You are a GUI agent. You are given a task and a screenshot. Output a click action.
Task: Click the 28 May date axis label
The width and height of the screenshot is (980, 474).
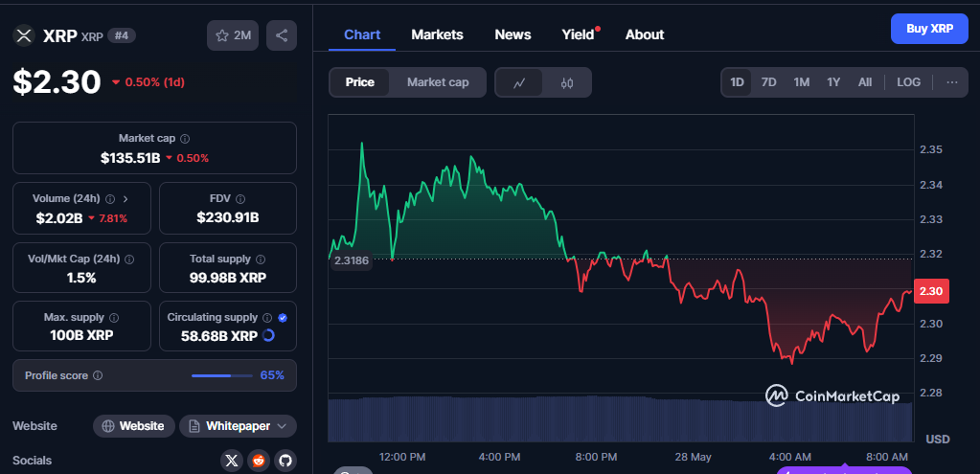pyautogui.click(x=694, y=457)
